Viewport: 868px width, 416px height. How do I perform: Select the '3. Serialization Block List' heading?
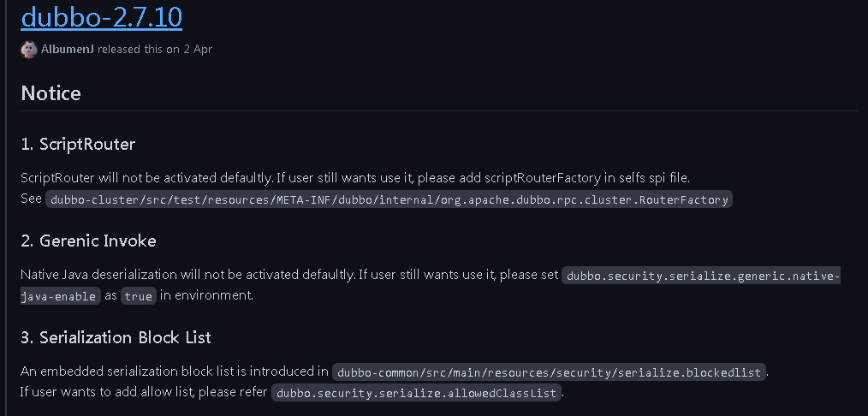pos(116,337)
